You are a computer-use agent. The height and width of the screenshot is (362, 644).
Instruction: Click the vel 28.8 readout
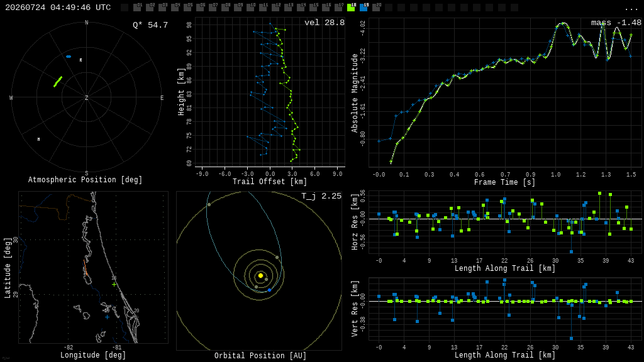tap(325, 23)
